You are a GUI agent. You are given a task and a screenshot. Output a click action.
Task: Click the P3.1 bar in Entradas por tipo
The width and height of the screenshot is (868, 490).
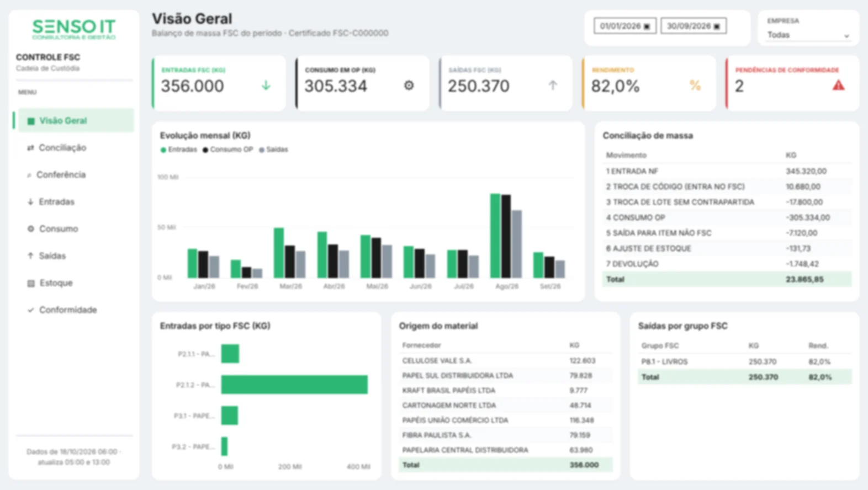coord(230,416)
